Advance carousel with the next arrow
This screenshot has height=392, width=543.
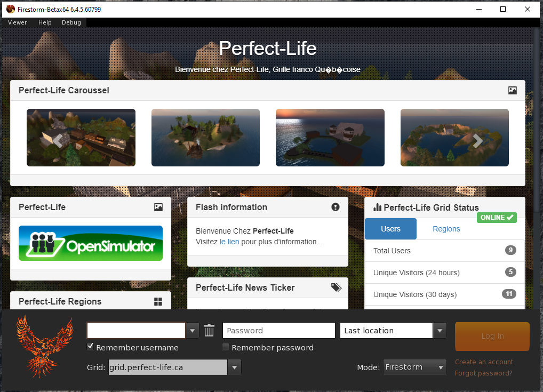478,140
